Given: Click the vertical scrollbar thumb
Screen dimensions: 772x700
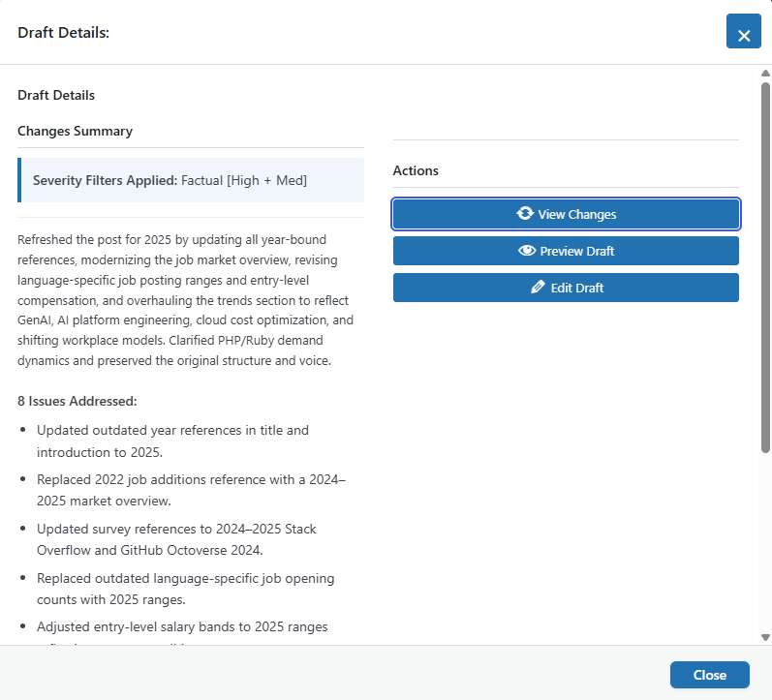Looking at the screenshot, I should pos(765,266).
